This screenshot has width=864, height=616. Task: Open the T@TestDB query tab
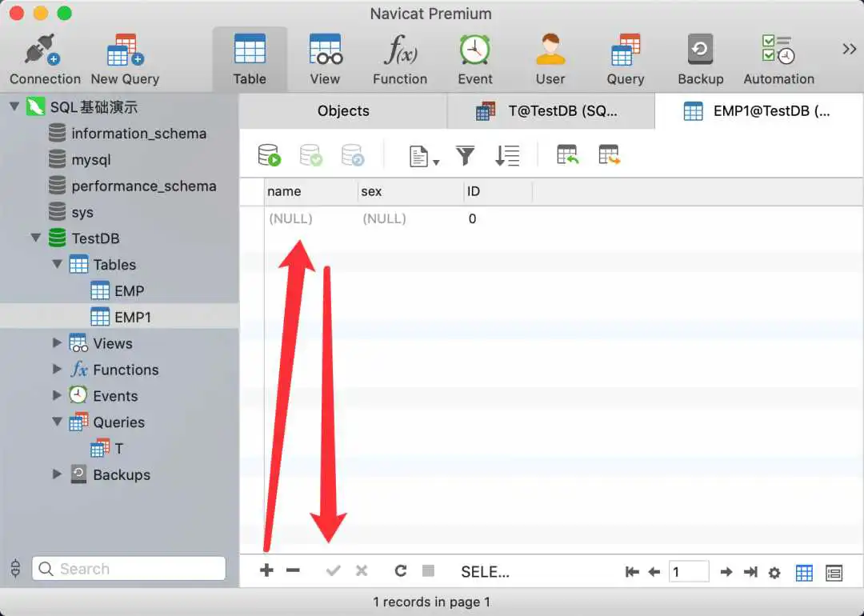point(550,111)
